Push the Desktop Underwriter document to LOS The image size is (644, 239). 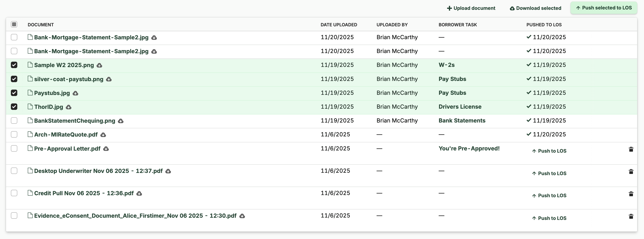coord(549,173)
